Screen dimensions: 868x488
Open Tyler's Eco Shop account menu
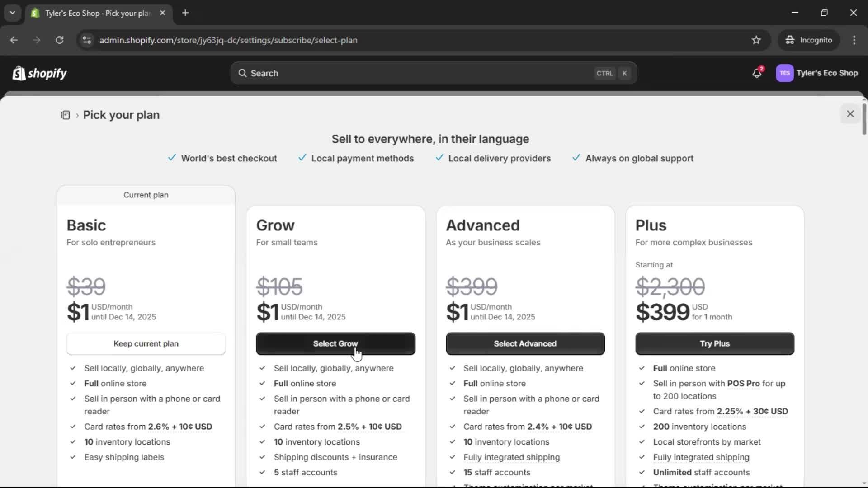(817, 73)
